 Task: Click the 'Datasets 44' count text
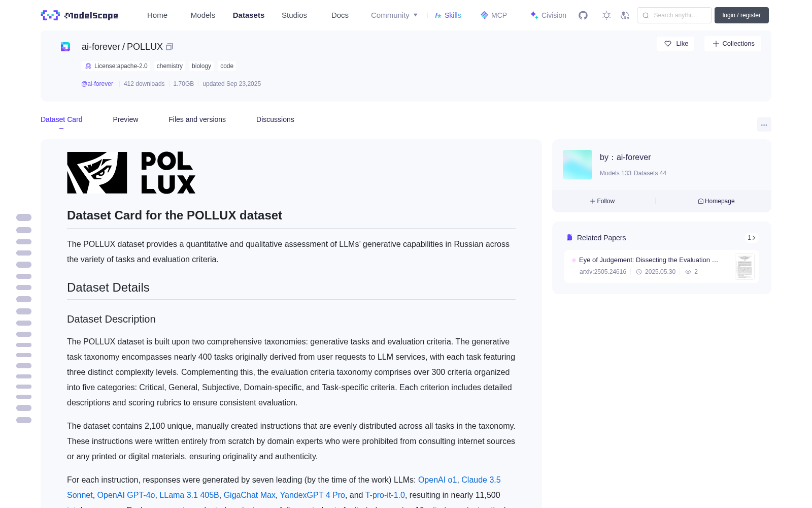tap(650, 173)
